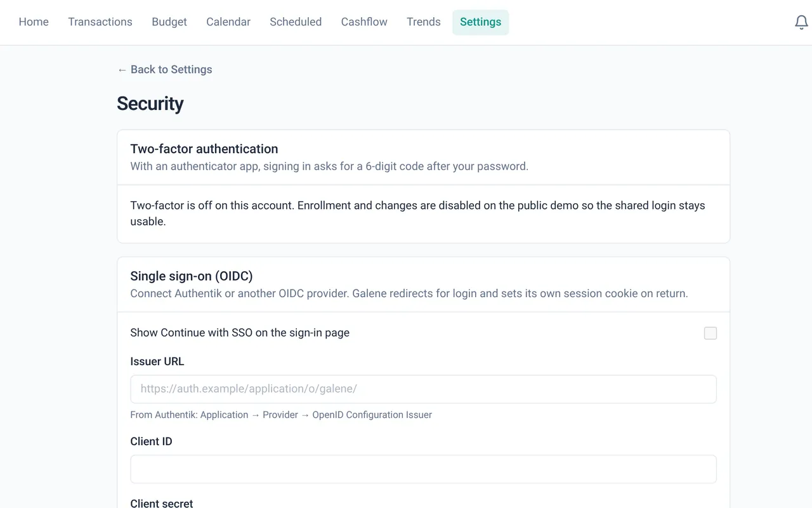
Task: Click the 'Connect Authentik' description text
Action: coord(409,293)
